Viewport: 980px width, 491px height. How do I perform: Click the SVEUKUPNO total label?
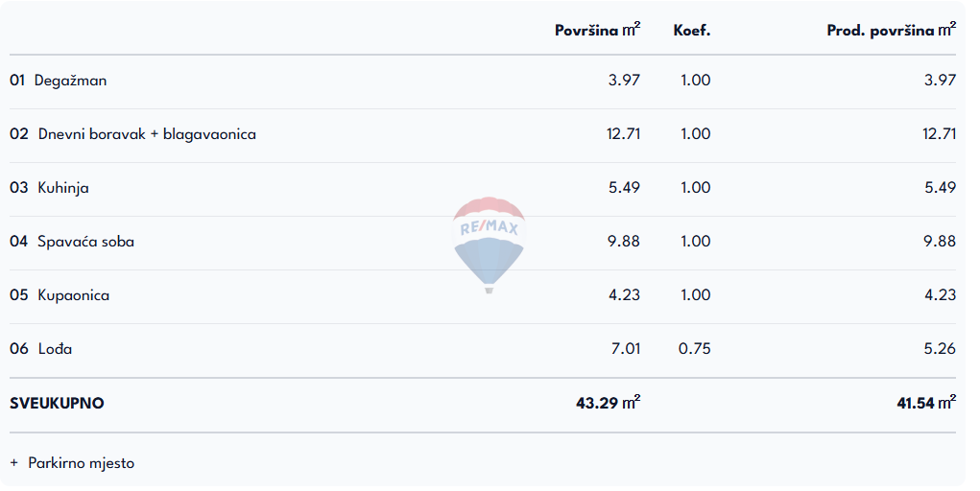57,404
